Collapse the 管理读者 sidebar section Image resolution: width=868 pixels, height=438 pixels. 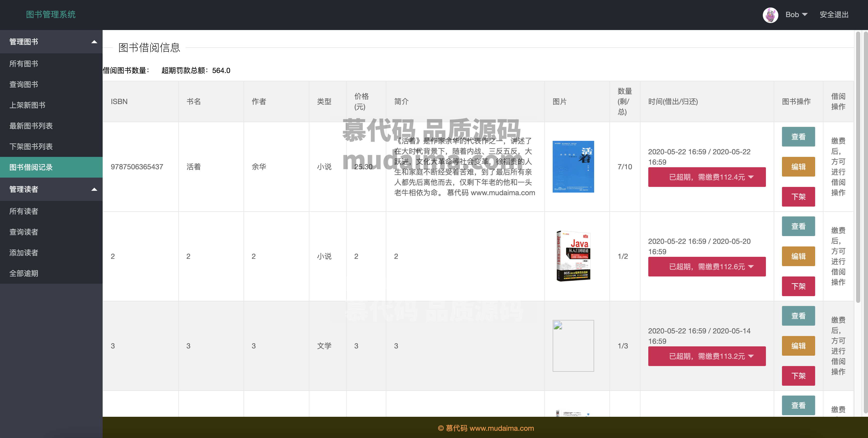pyautogui.click(x=51, y=189)
